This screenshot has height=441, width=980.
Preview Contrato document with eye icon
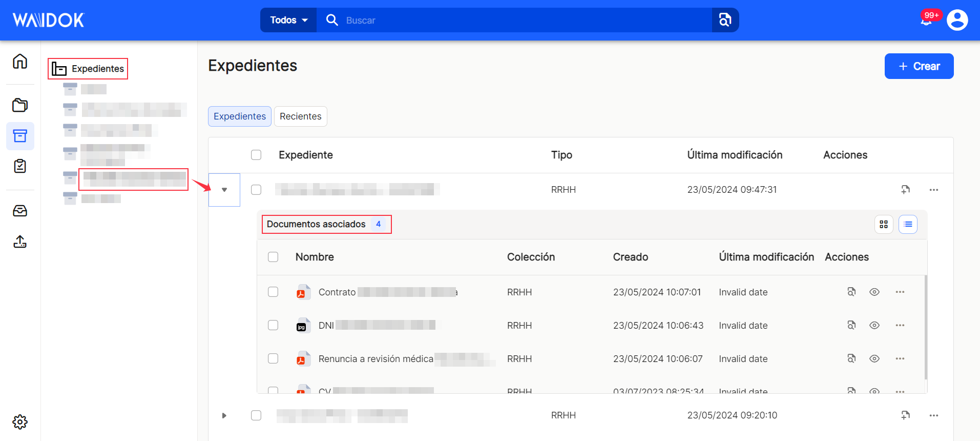click(x=874, y=292)
